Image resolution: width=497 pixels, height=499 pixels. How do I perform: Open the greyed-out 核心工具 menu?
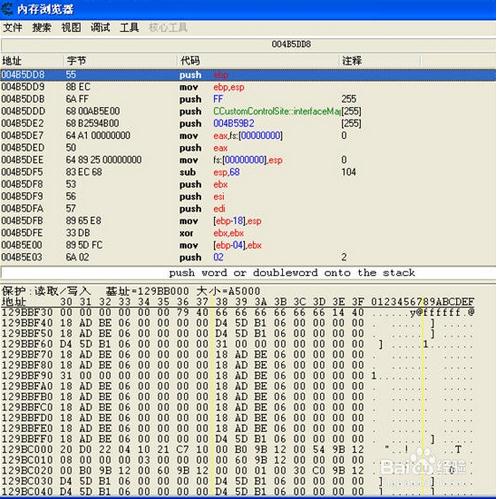click(x=168, y=28)
